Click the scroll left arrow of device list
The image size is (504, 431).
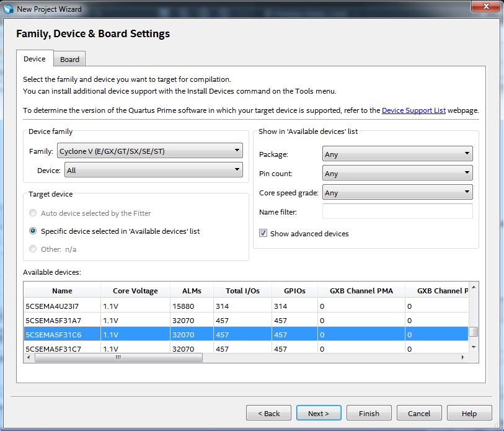click(29, 357)
